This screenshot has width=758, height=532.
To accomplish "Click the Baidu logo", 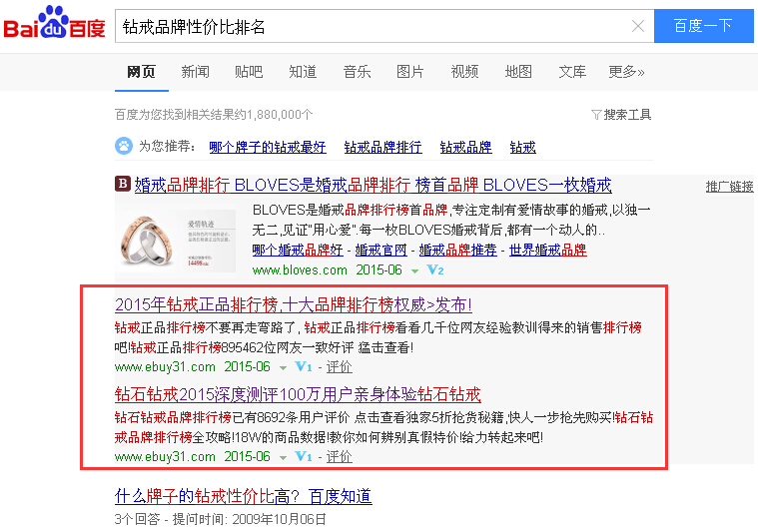I will [x=54, y=23].
